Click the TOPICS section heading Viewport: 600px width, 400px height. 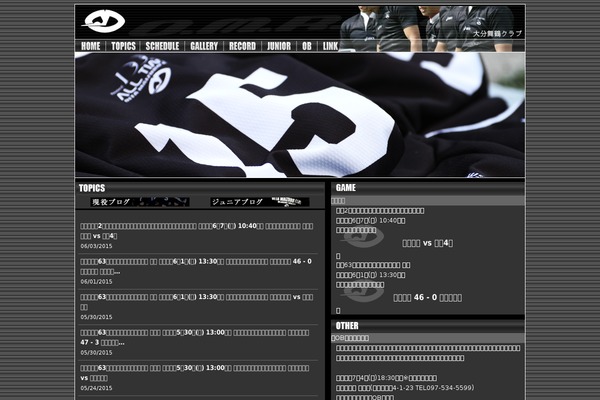point(92,188)
